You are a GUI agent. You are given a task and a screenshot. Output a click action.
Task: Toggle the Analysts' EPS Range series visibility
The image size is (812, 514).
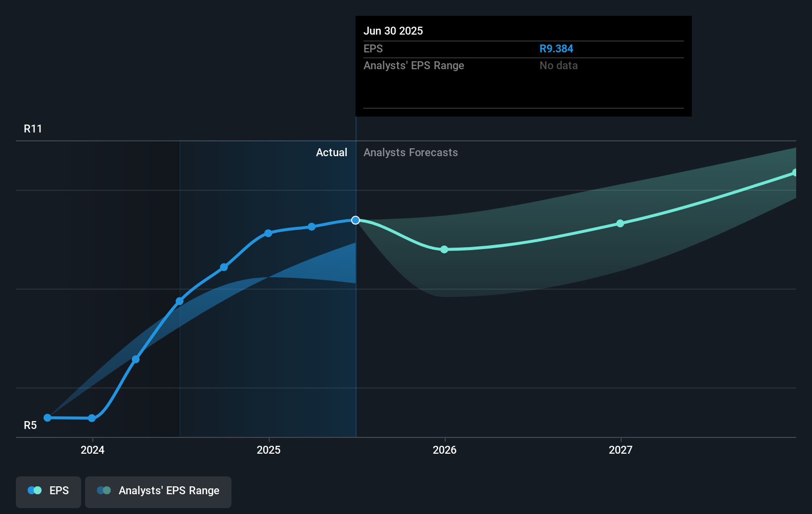tap(158, 491)
